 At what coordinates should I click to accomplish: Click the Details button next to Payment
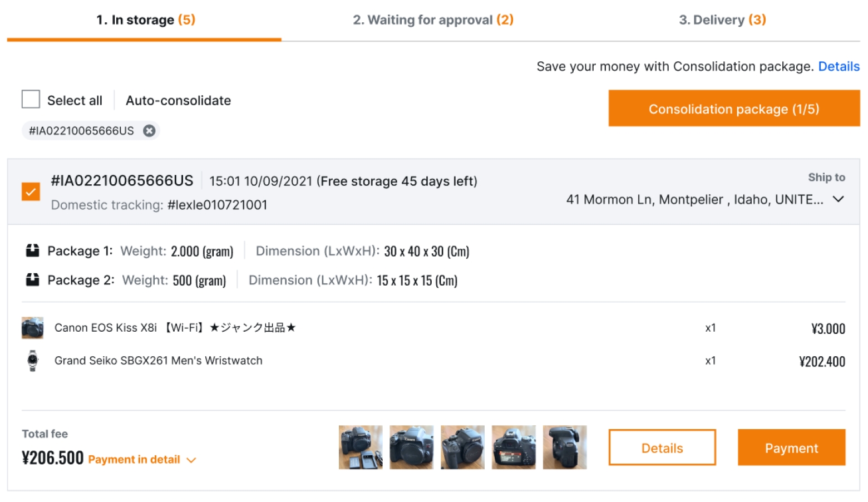pyautogui.click(x=662, y=447)
